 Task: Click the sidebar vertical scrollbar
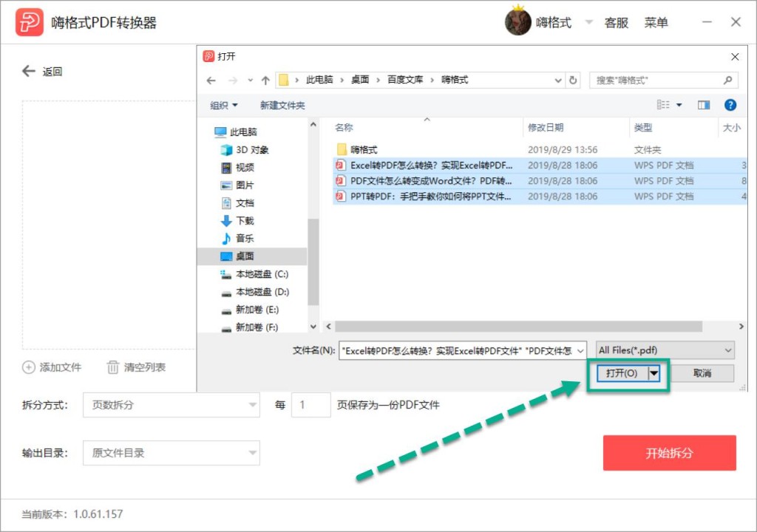point(313,261)
